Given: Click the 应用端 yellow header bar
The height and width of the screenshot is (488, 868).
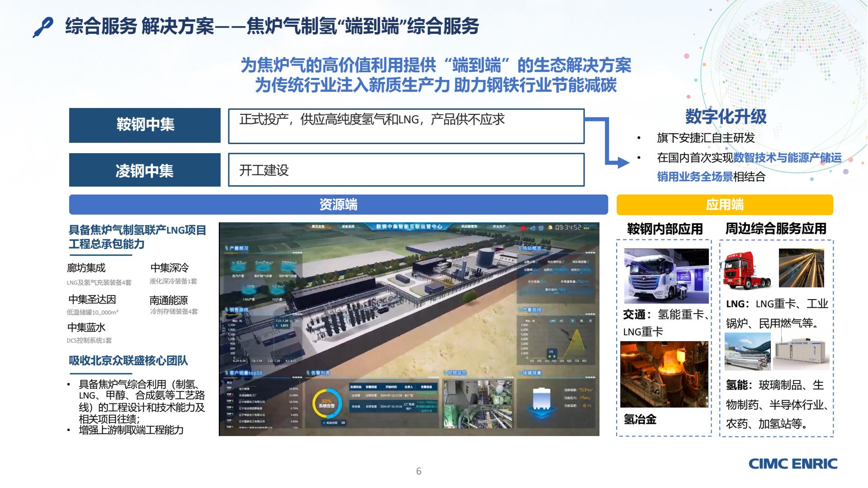Looking at the screenshot, I should click(x=725, y=205).
